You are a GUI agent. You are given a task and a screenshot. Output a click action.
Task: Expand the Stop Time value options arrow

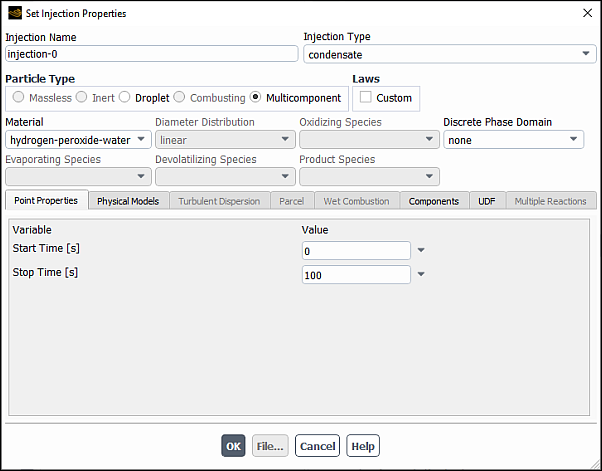(421, 274)
